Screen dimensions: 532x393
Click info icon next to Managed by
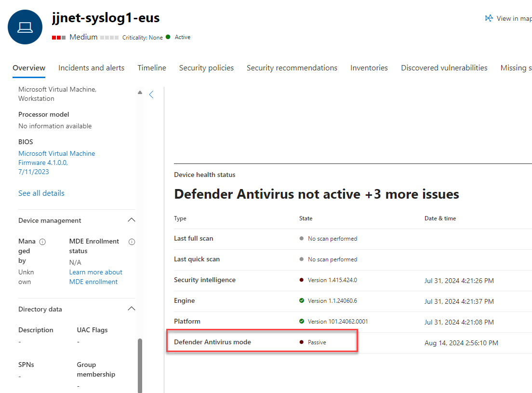[x=42, y=242]
